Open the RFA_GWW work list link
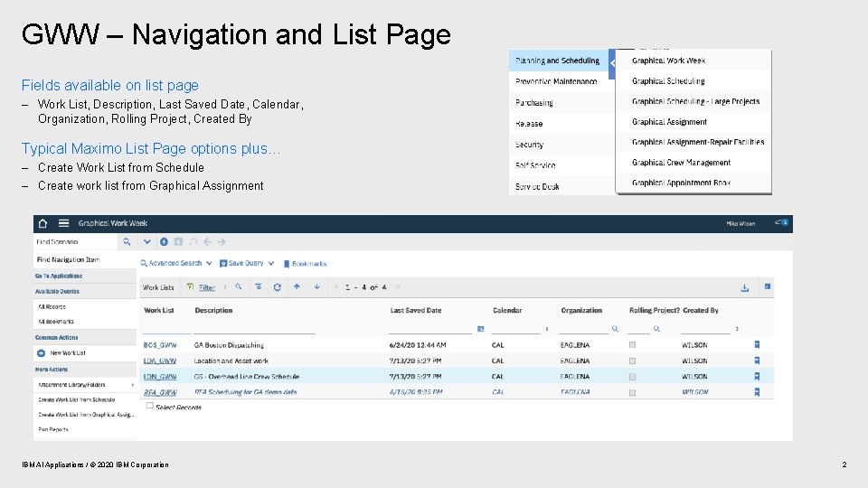The image size is (868, 488). click(x=160, y=392)
